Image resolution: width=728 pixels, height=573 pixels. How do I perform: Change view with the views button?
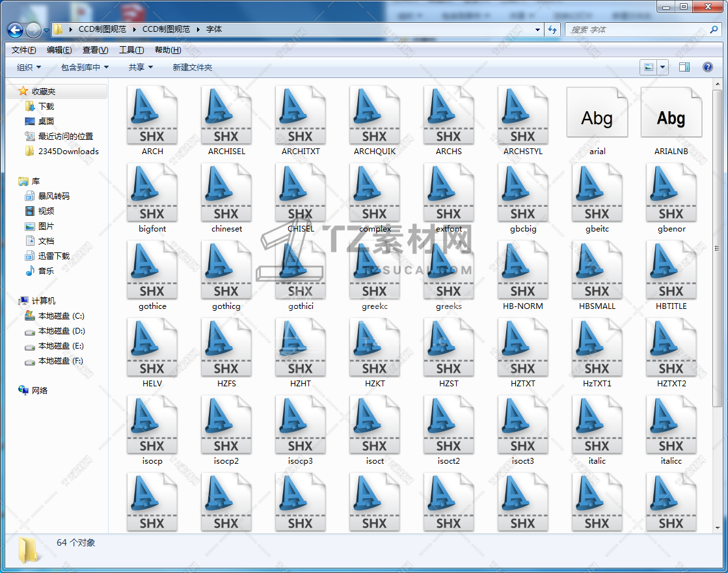point(649,67)
